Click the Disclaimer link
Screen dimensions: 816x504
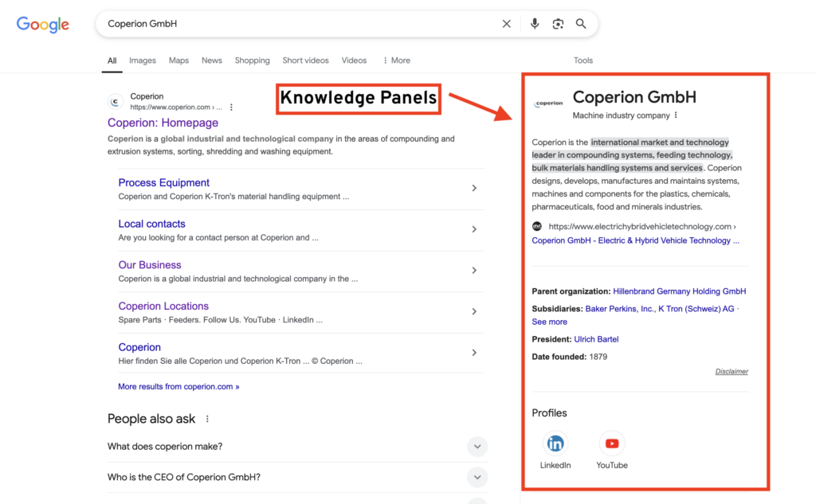(732, 371)
